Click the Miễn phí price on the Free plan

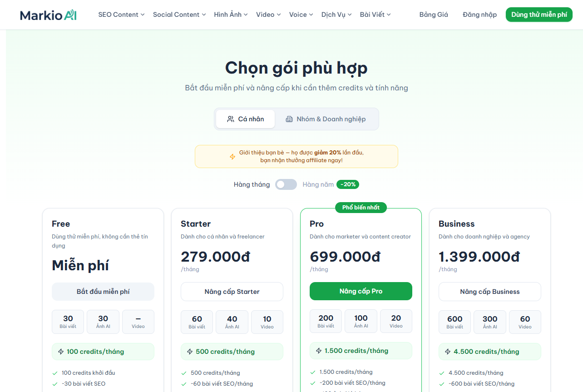[80, 265]
